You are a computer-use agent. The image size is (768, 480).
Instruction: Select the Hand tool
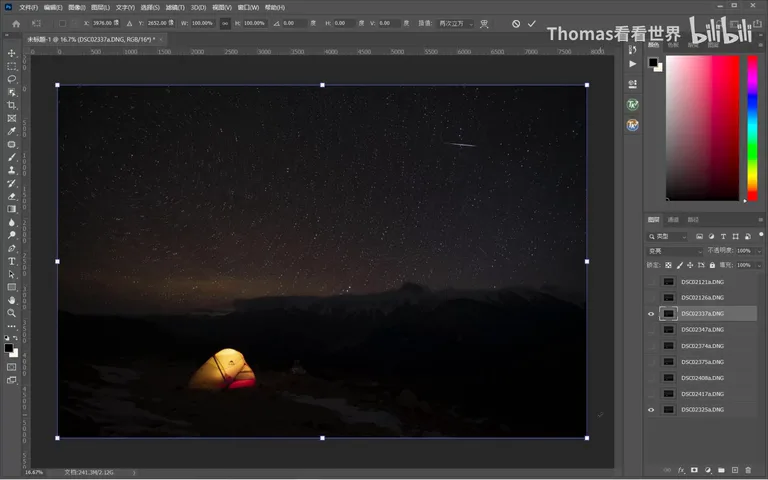pyautogui.click(x=12, y=300)
